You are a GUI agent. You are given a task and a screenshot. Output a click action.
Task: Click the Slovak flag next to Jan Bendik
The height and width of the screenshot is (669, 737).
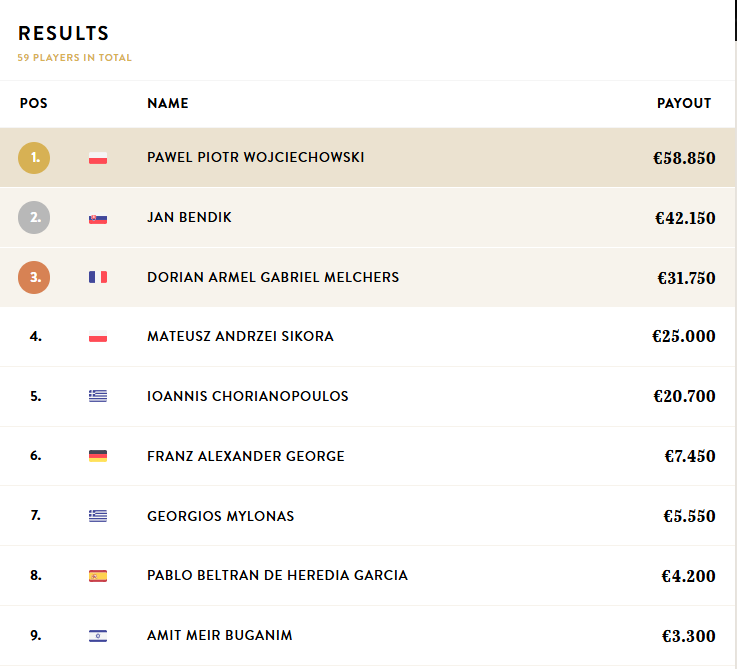pos(98,218)
